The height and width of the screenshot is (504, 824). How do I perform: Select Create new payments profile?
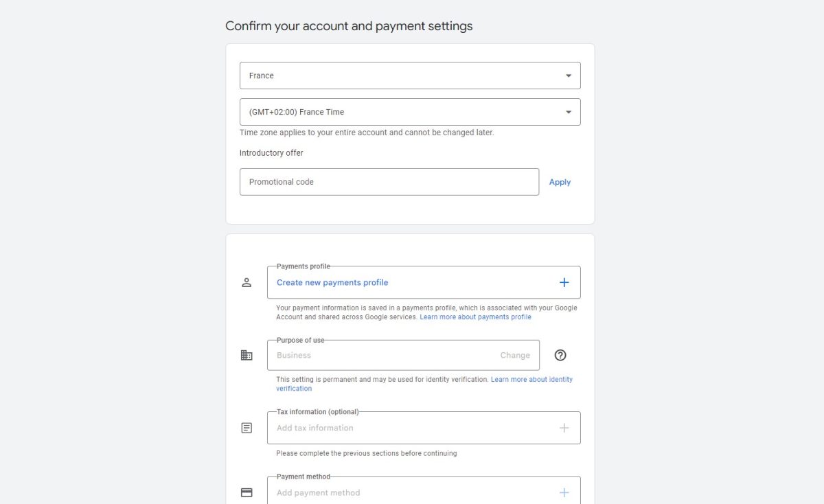point(332,282)
